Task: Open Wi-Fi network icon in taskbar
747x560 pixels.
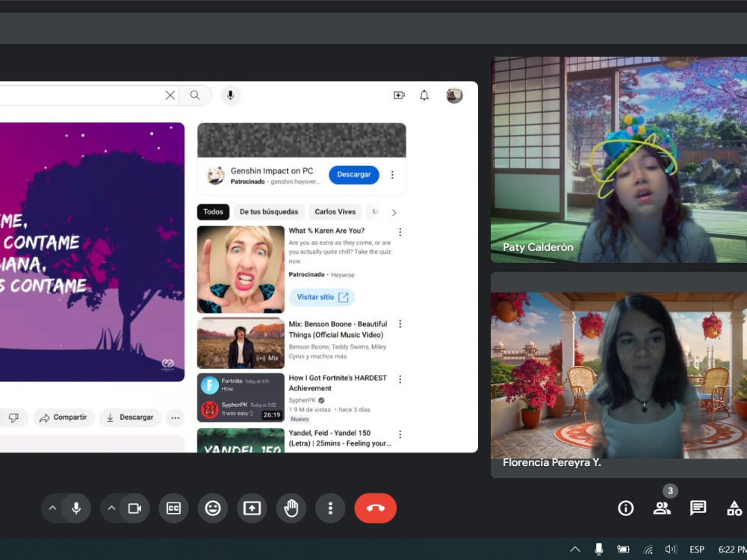Action: 648,550
